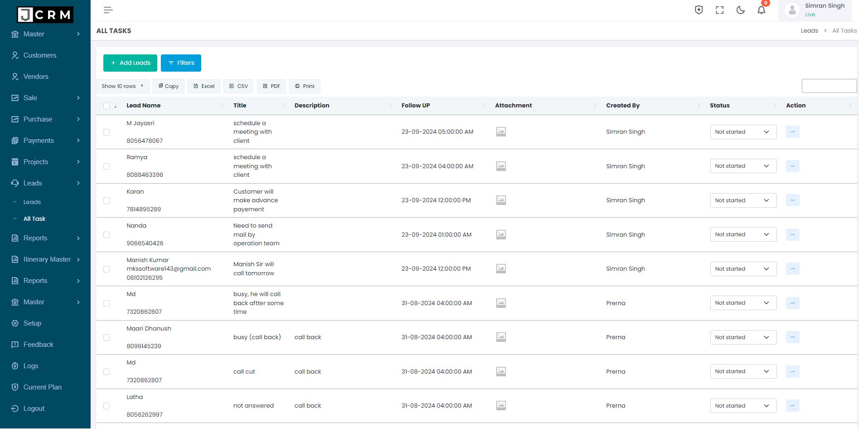Sort table by the Follow UP column

[x=416, y=105]
